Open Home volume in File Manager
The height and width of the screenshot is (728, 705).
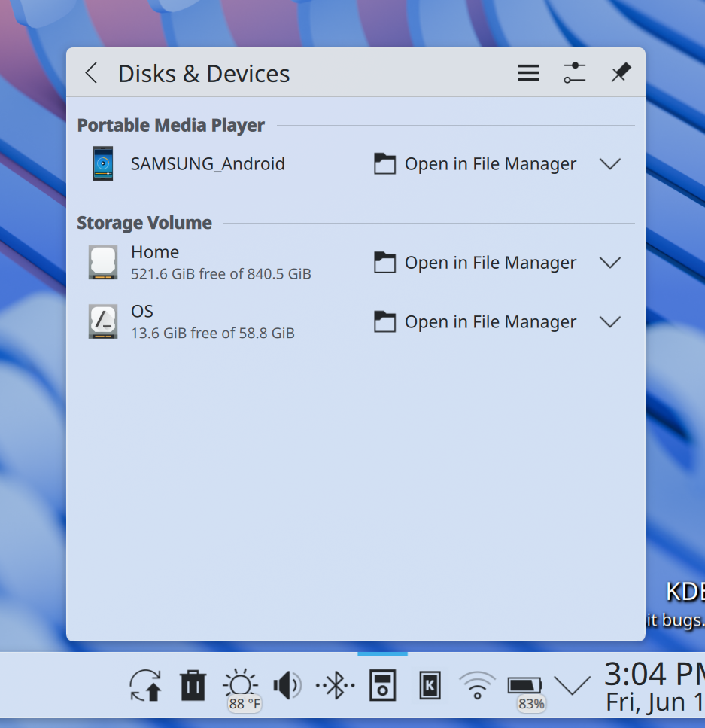point(475,263)
